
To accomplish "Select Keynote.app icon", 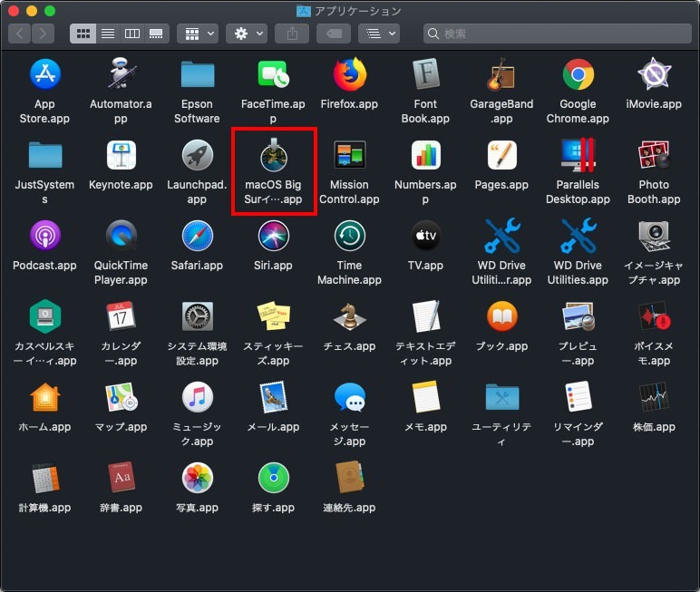I will (x=121, y=155).
